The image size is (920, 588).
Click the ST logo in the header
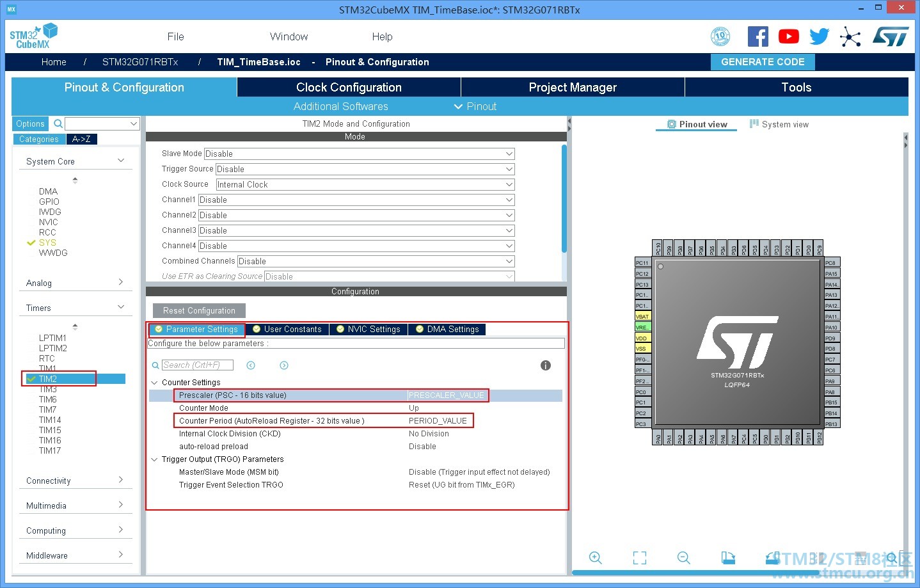891,36
